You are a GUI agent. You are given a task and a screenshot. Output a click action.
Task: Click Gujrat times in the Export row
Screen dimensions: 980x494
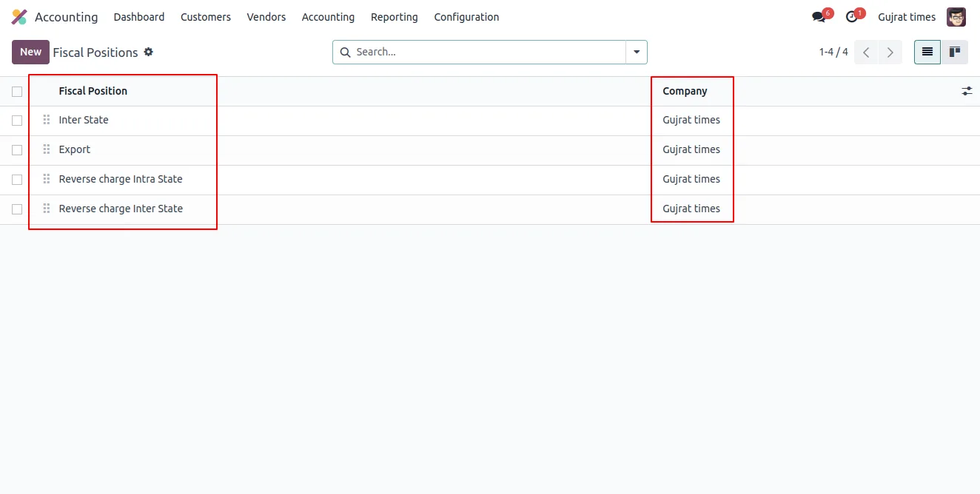691,149
